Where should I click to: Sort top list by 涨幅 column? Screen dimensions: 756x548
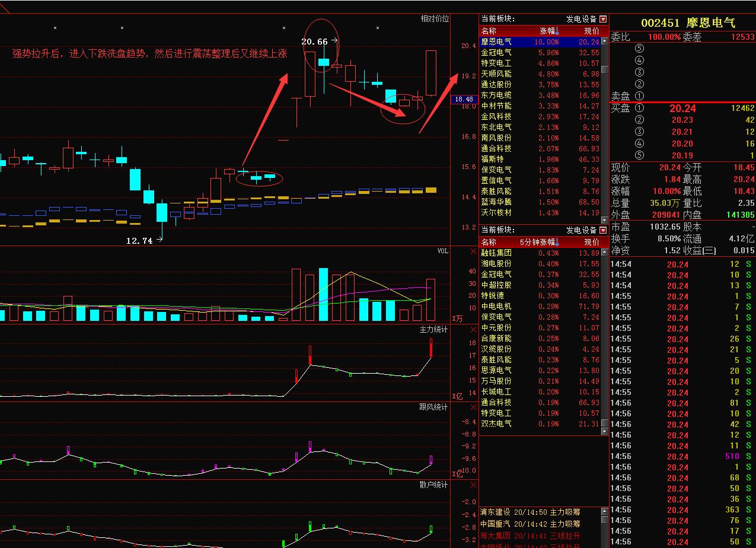548,31
